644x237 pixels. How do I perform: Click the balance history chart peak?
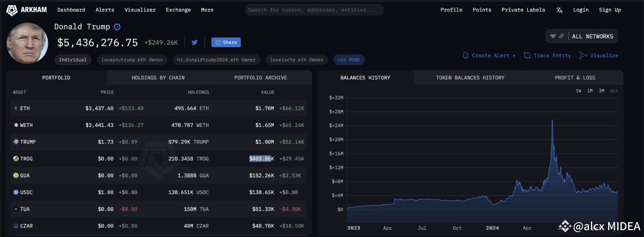point(552,121)
